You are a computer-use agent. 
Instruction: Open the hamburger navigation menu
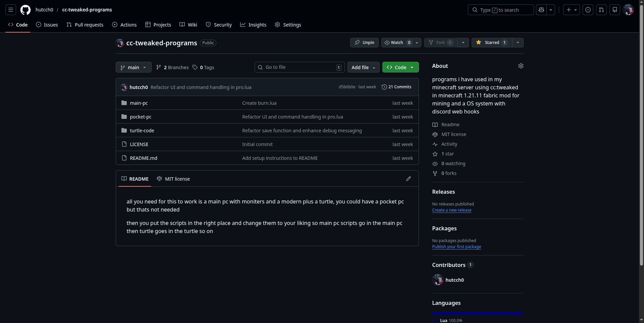(11, 10)
